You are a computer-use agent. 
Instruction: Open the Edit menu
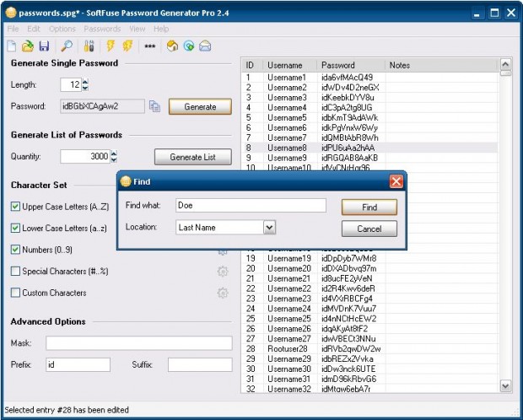click(34, 29)
